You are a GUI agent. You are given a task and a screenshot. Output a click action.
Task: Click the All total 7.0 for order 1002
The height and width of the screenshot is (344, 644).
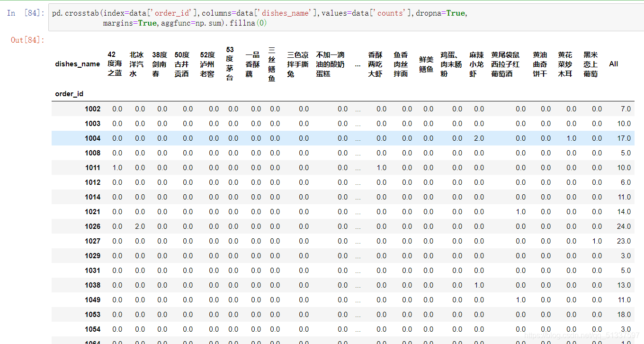coord(626,109)
